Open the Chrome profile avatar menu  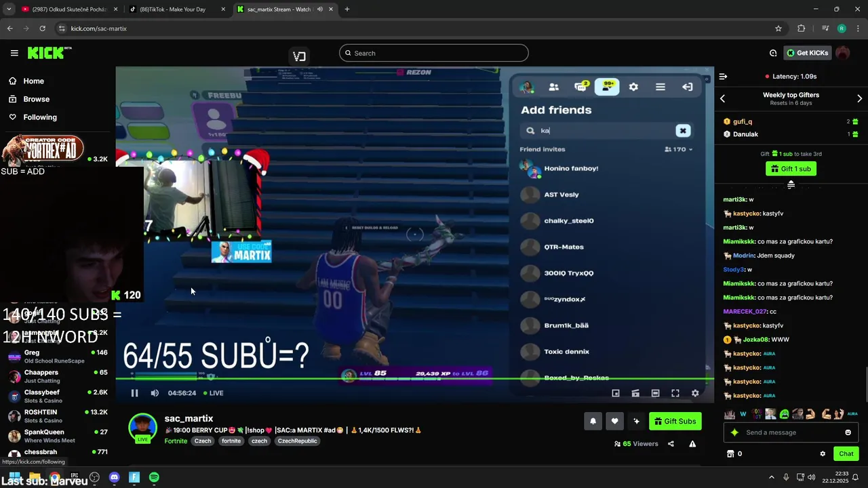tap(842, 28)
